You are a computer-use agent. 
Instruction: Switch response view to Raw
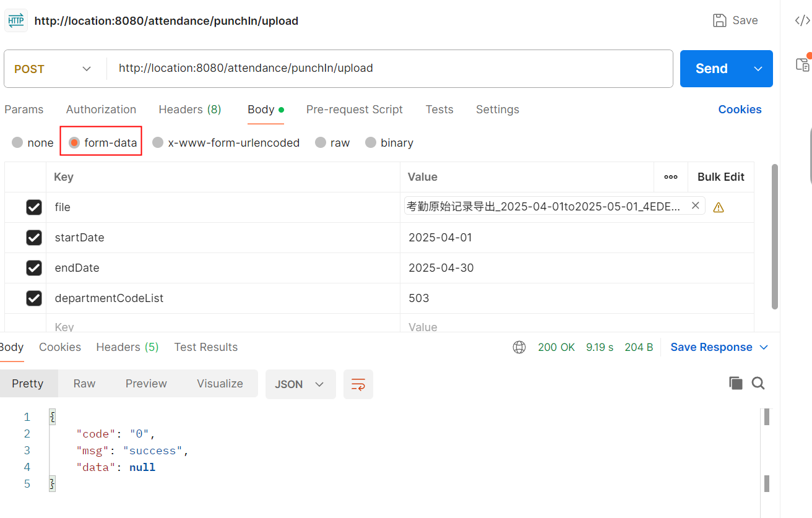point(84,384)
